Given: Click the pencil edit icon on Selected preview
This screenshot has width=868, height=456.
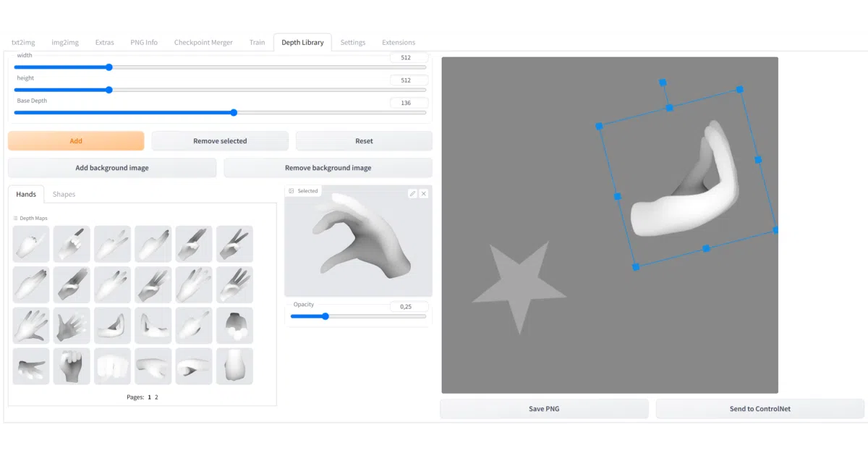Looking at the screenshot, I should click(x=412, y=193).
